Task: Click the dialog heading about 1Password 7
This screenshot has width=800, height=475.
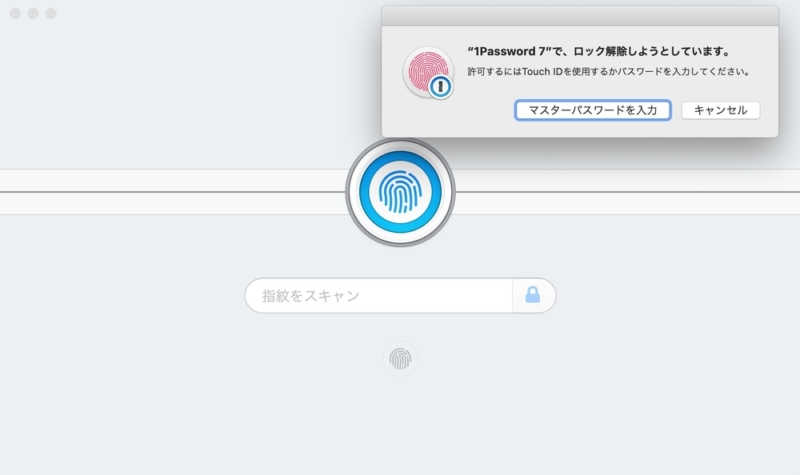Action: pyautogui.click(x=599, y=51)
